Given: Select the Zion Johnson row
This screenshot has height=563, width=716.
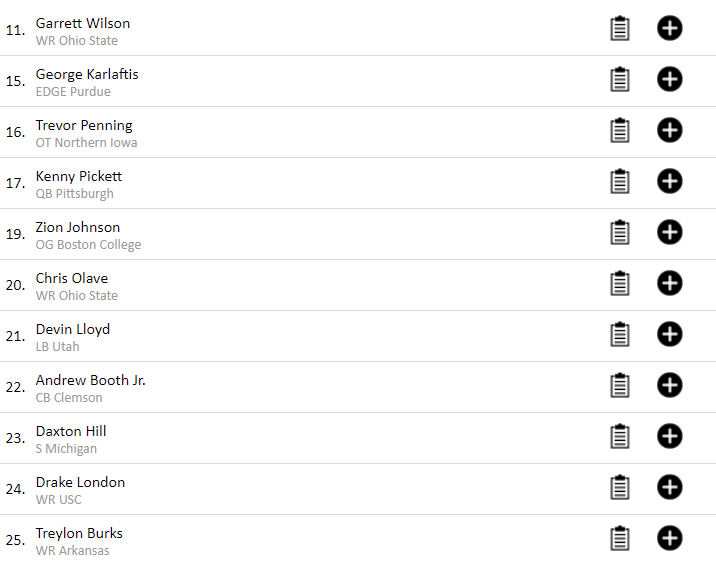Looking at the screenshot, I should point(358,234).
